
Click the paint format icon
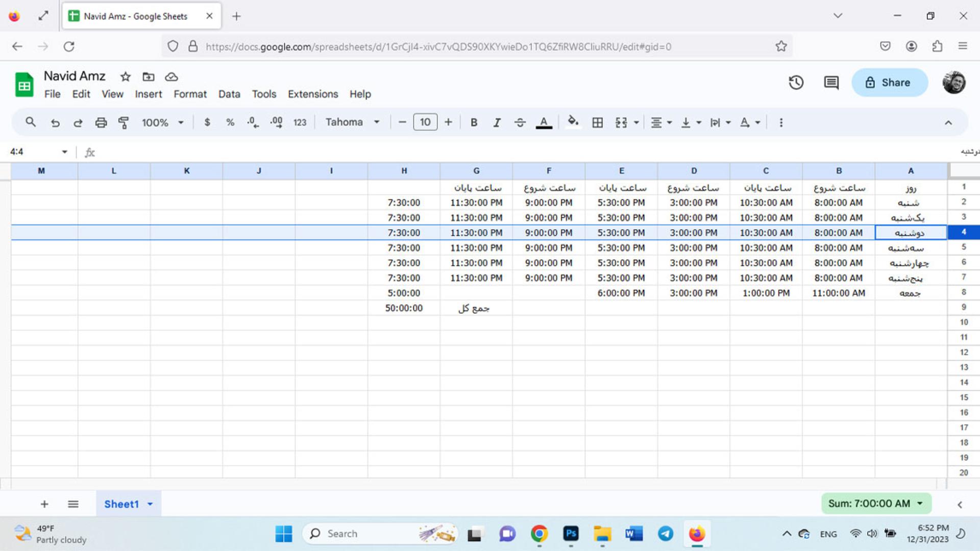[123, 122]
